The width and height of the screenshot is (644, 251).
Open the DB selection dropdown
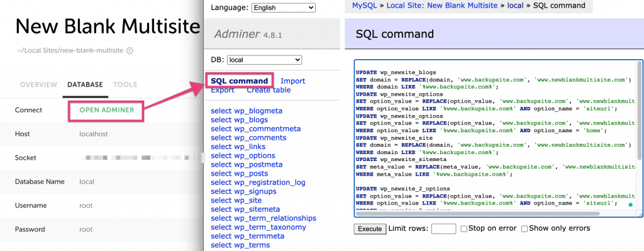tap(264, 60)
